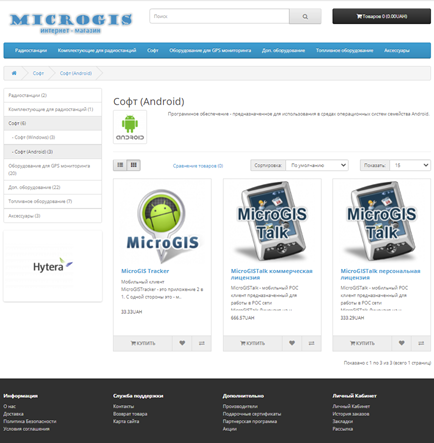This screenshot has width=434, height=443.
Task: Open Сравнение товаров (0) link
Action: click(x=198, y=166)
